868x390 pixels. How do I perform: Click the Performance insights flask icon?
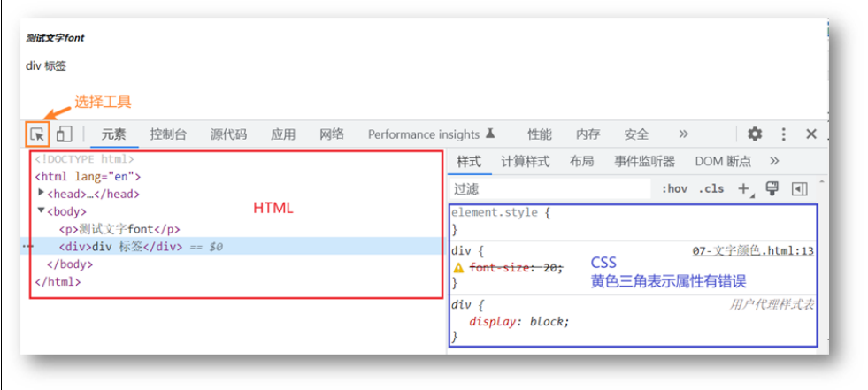[489, 134]
